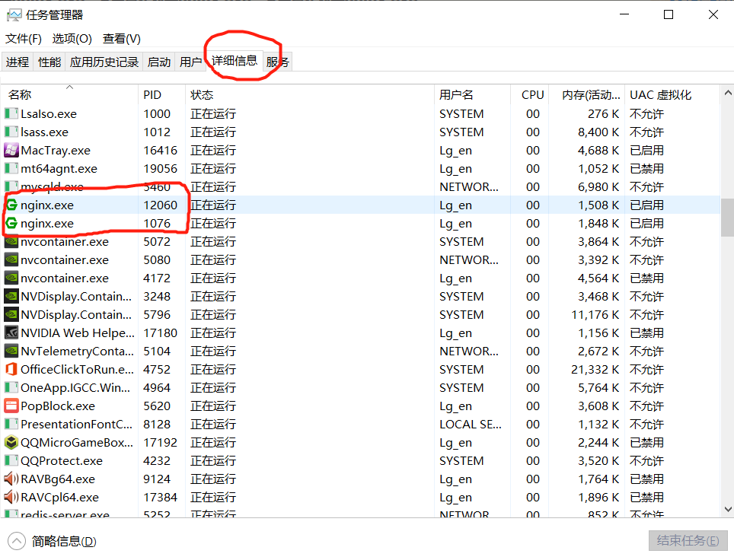
Task: Click the RAVBg64.exe speaker icon
Action: 11,479
